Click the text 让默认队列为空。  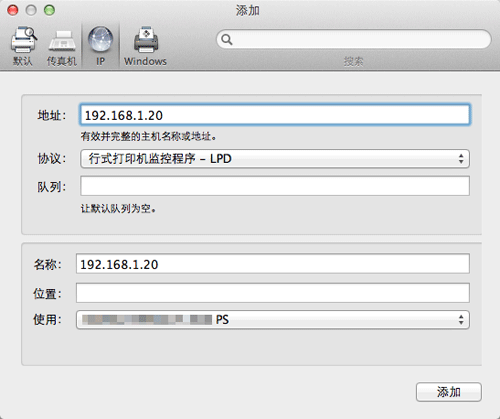click(118, 209)
